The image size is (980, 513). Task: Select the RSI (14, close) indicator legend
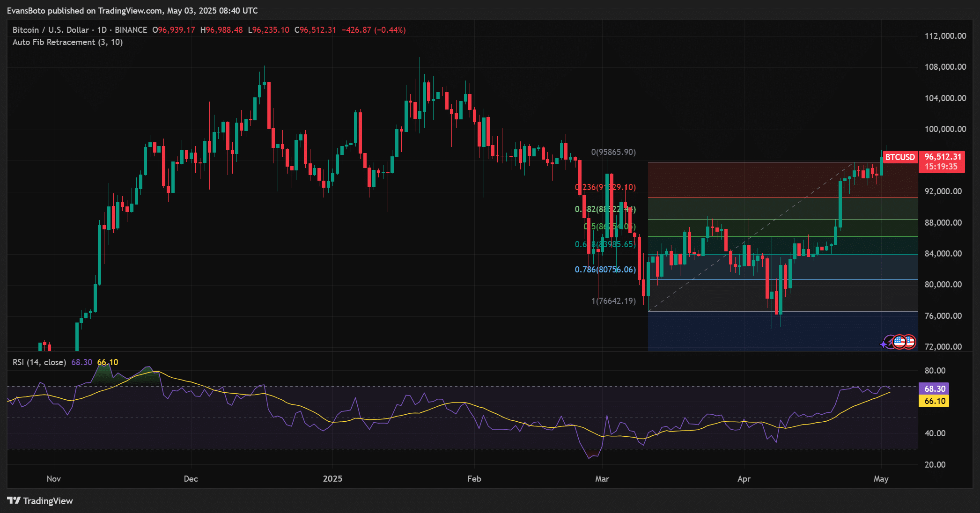pyautogui.click(x=39, y=362)
